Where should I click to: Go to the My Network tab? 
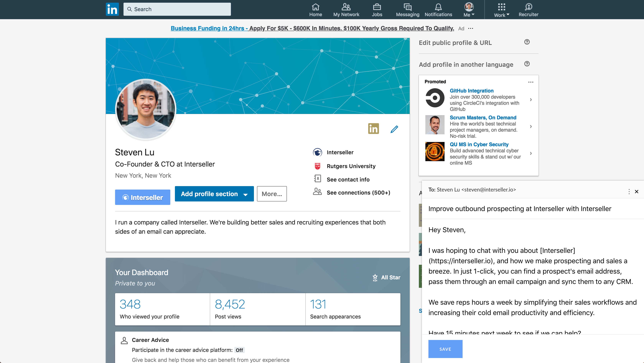click(x=346, y=10)
